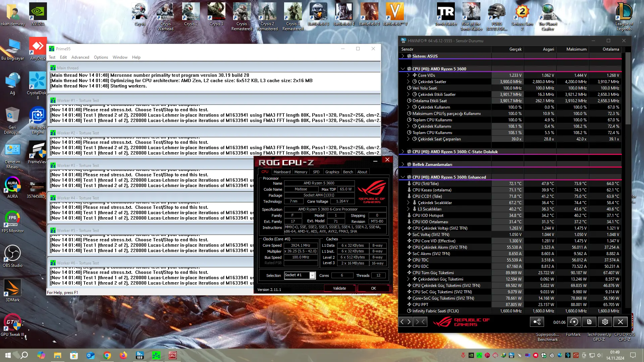This screenshot has height=362, width=644.
Task: Expand the C-State Doluluk sensor group
Action: [402, 152]
